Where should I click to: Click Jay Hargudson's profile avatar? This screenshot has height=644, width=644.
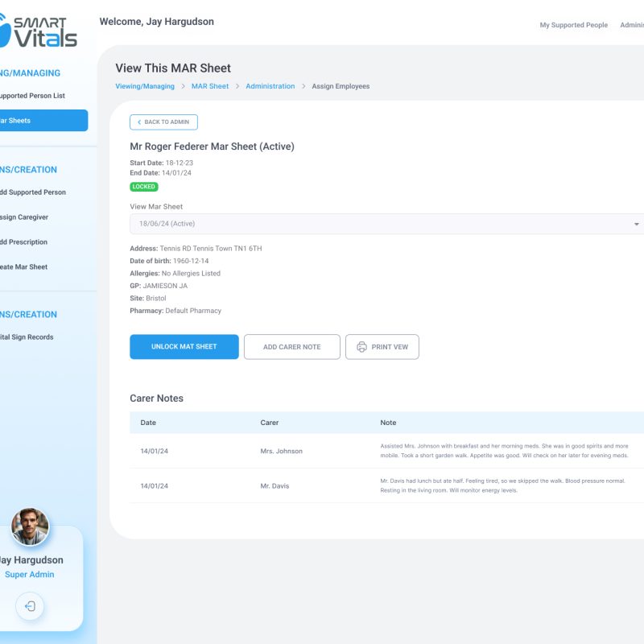(x=30, y=527)
